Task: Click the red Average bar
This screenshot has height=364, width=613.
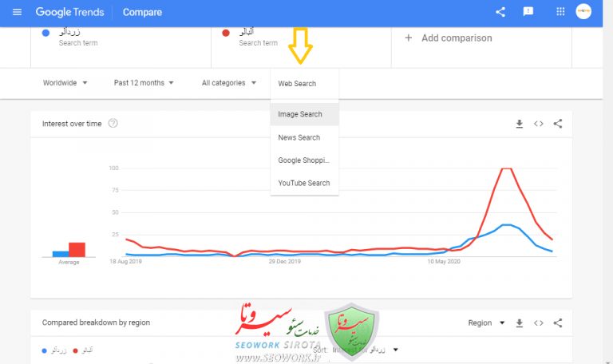Action: pos(77,249)
